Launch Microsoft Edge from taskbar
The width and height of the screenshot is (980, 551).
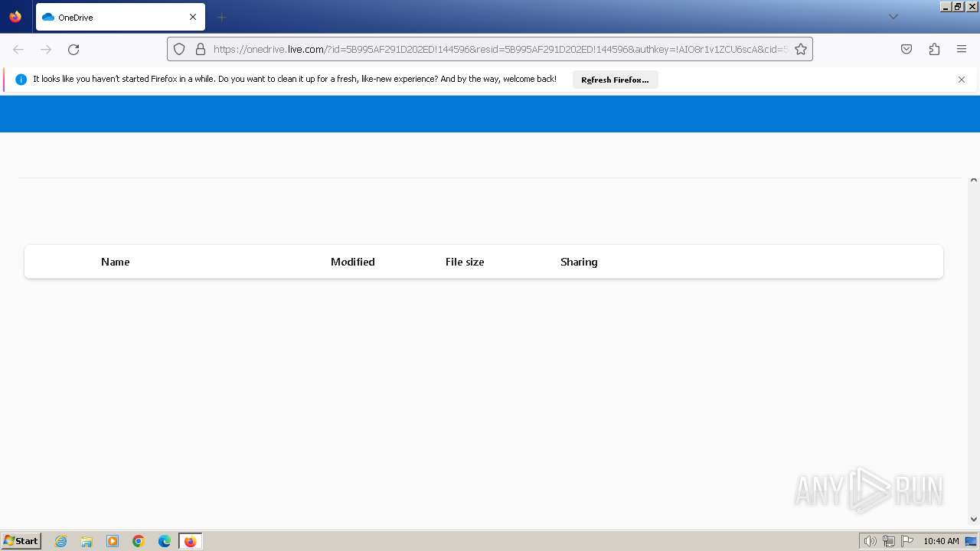[165, 541]
